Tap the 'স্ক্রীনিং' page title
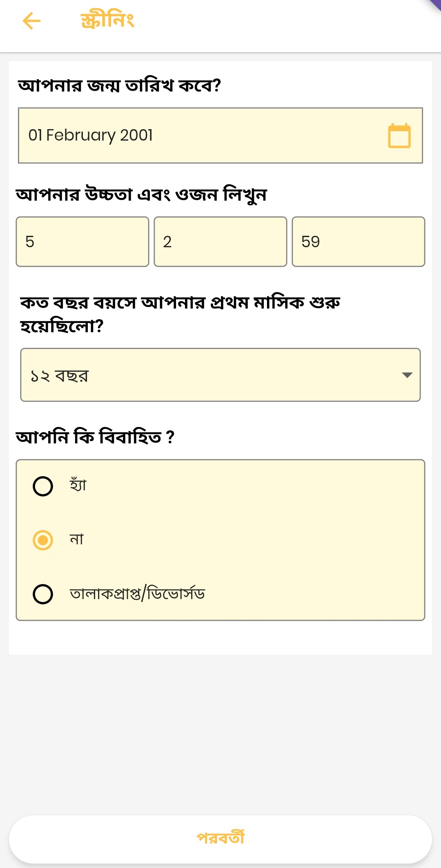Viewport: 441px width, 868px height. click(x=107, y=20)
